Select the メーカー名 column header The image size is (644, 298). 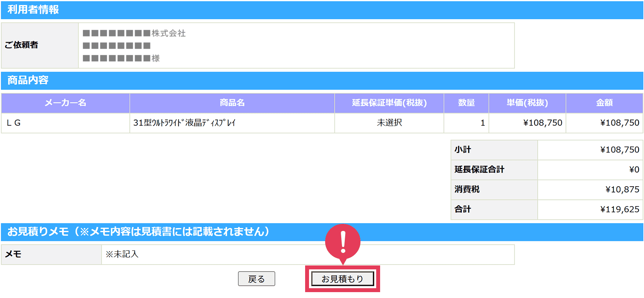(65, 103)
